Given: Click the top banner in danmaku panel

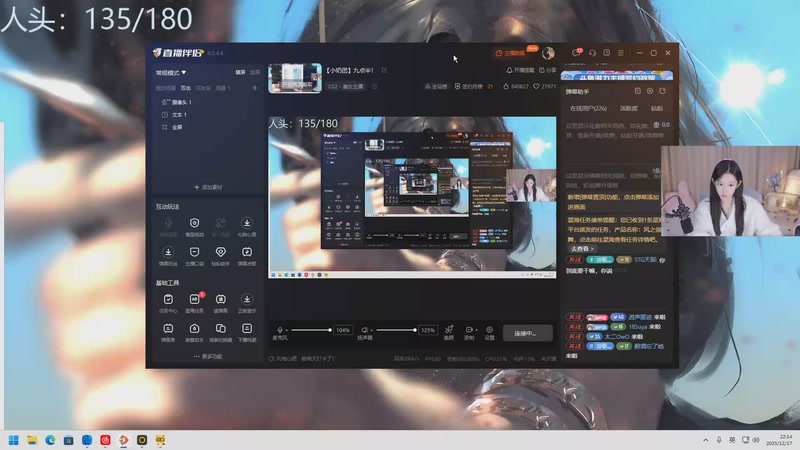Looking at the screenshot, I should click(x=617, y=76).
